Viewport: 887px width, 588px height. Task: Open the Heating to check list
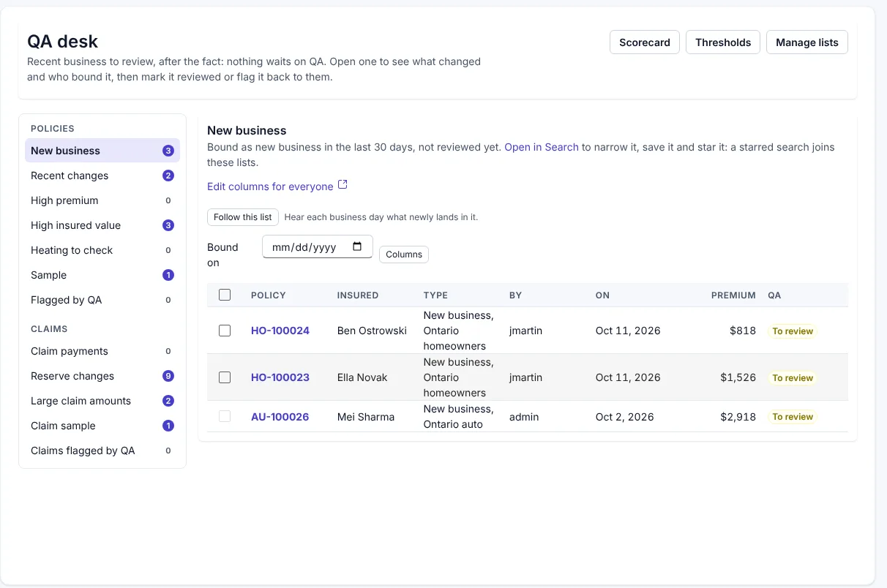102,250
